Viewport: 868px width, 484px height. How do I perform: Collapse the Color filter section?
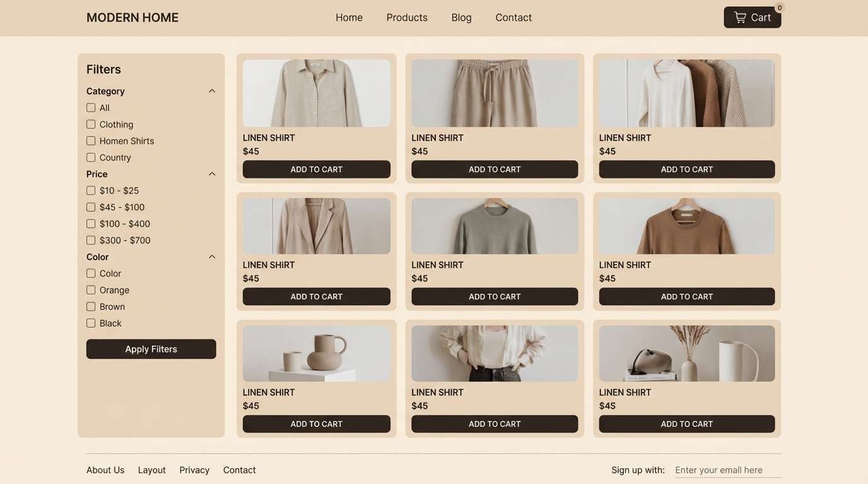tap(212, 256)
